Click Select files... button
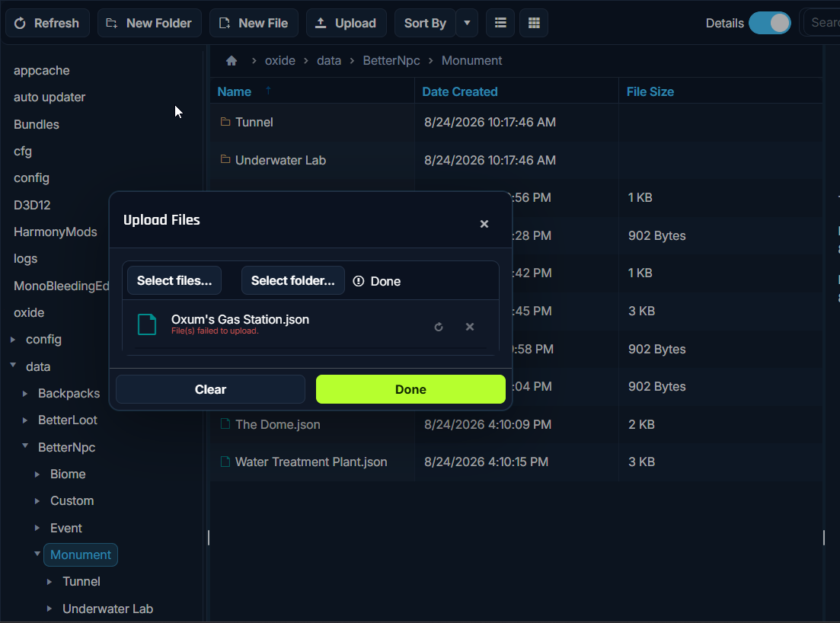Viewport: 840px width, 623px height. [174, 281]
